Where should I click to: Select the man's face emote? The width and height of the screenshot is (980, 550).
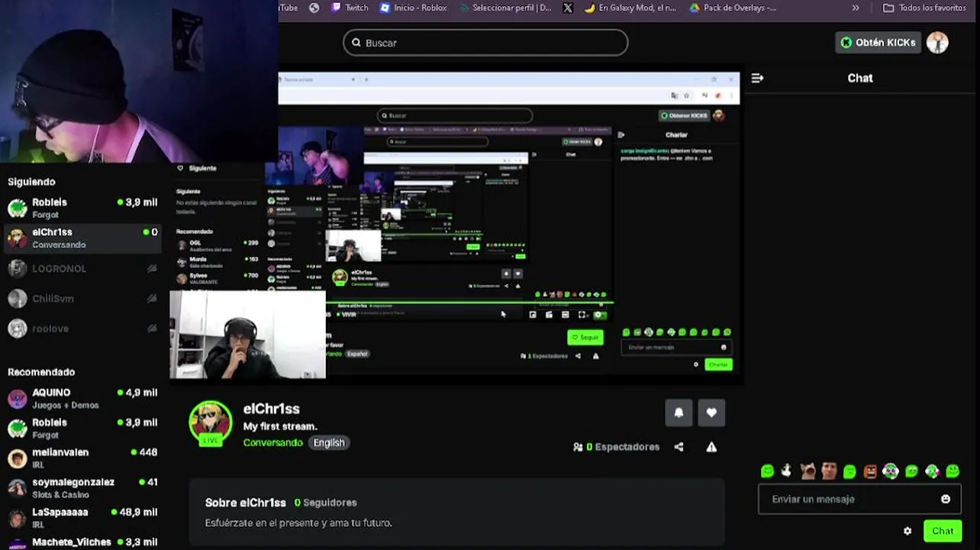830,471
